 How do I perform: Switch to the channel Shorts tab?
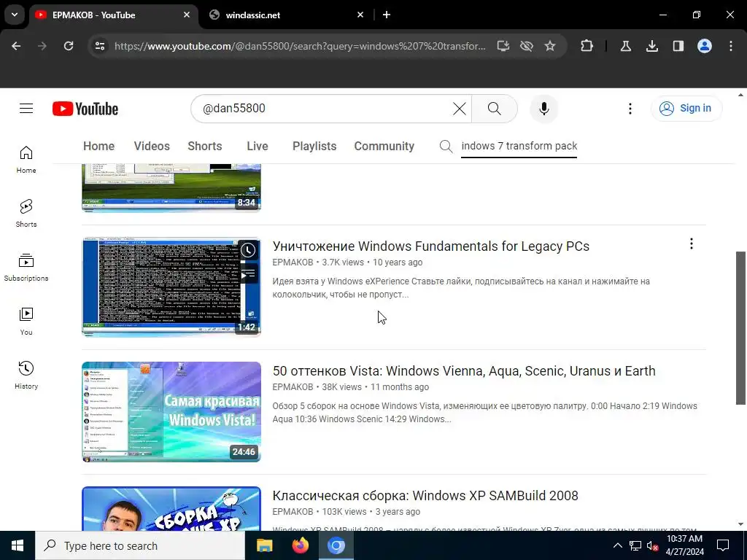point(205,146)
